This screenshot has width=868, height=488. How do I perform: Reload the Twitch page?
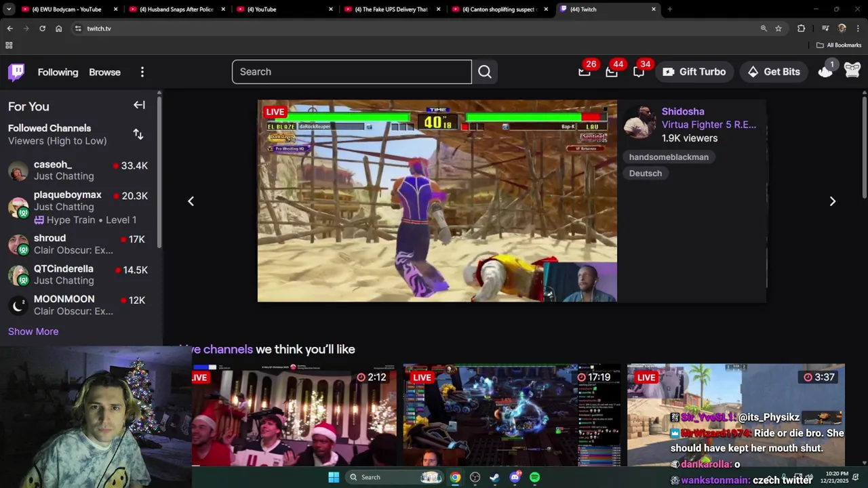click(42, 28)
